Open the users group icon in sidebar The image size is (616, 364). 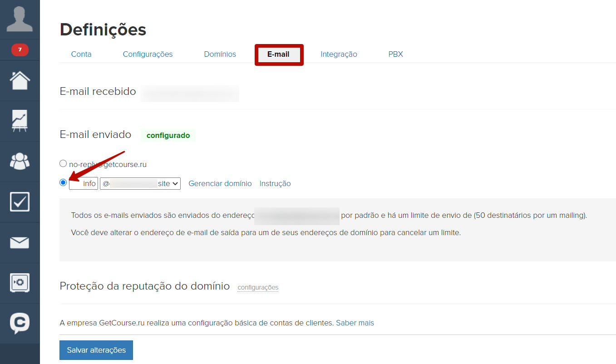tap(20, 161)
